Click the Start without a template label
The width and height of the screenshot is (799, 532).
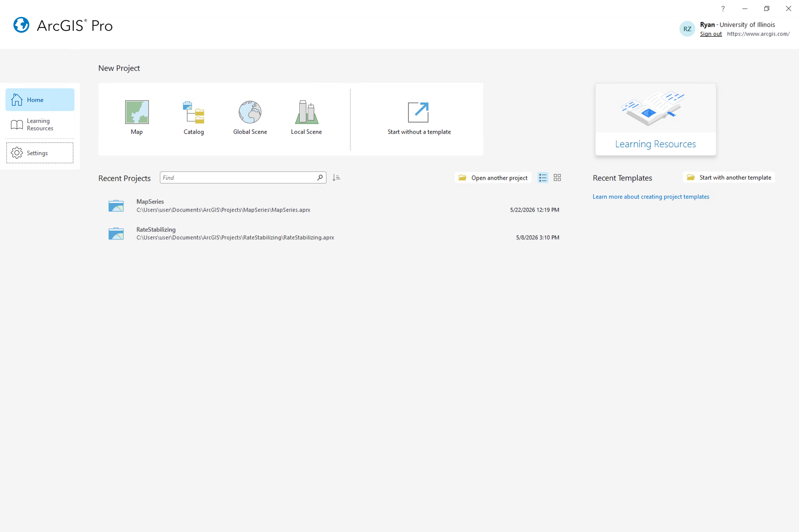pyautogui.click(x=419, y=132)
